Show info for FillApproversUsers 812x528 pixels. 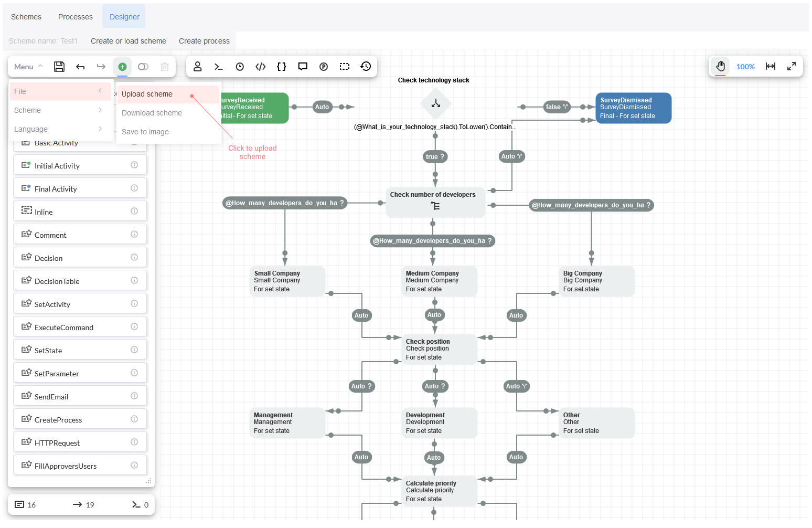tap(134, 465)
